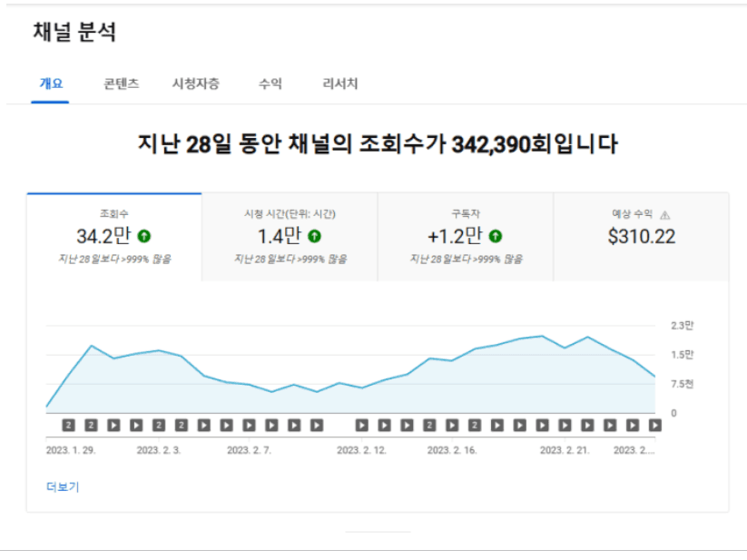This screenshot has width=747, height=560.
Task: Click the 1.5만 y-axis label
Action: pyautogui.click(x=683, y=355)
